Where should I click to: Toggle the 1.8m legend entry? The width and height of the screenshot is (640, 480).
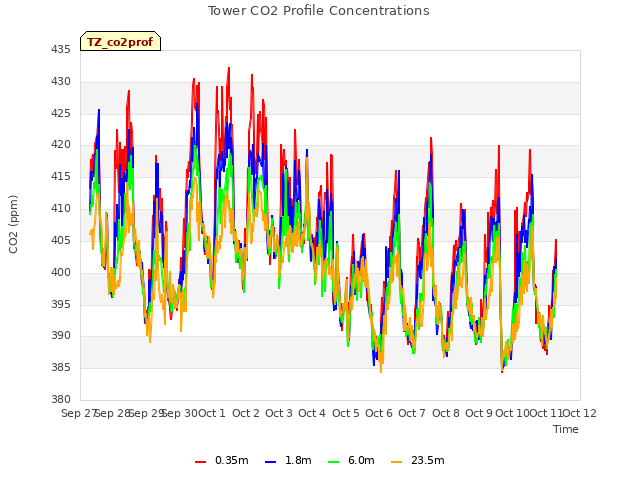point(288,460)
